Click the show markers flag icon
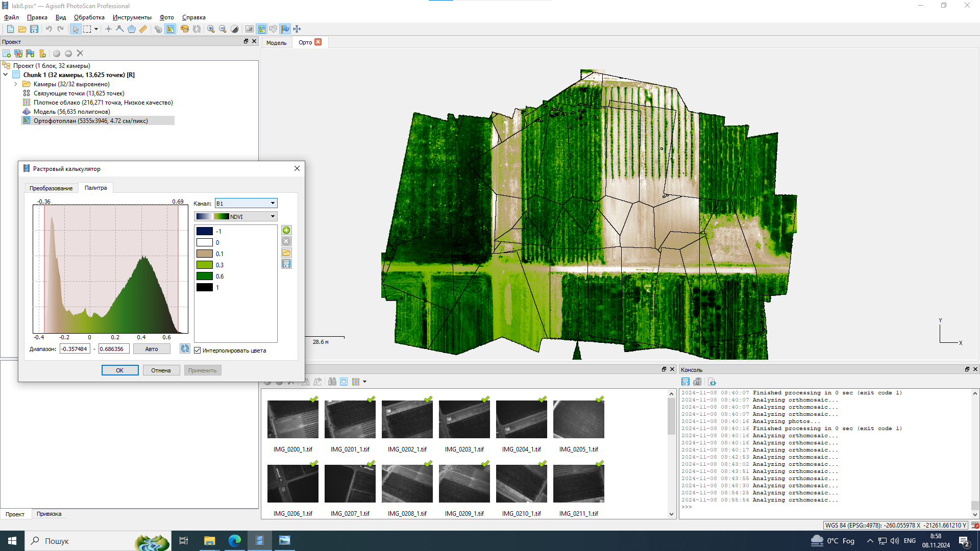 [285, 29]
